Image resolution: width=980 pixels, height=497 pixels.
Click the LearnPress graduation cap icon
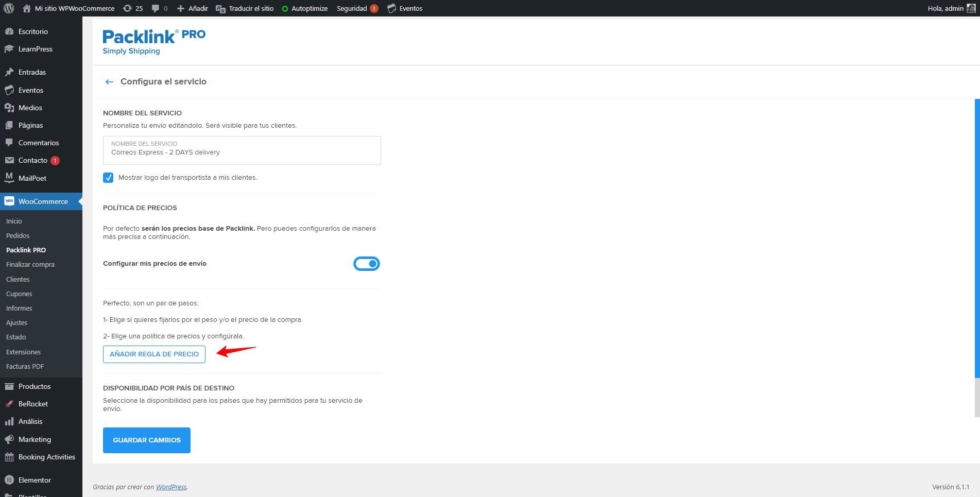(x=9, y=49)
